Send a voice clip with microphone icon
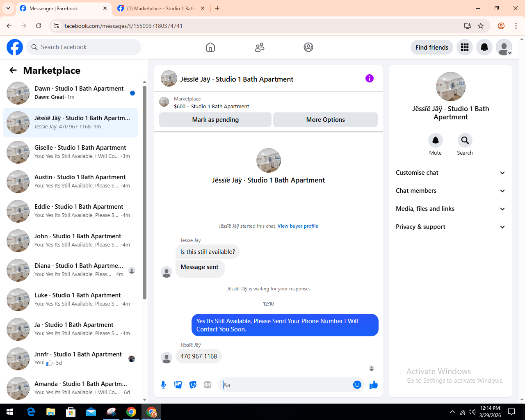This screenshot has height=420, width=525. tap(163, 385)
